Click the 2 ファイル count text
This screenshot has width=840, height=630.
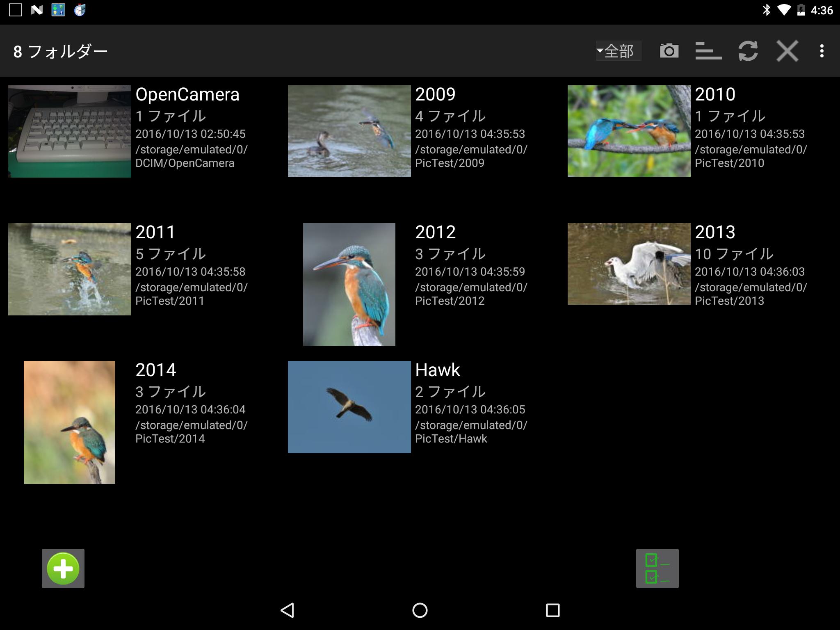pos(450,392)
